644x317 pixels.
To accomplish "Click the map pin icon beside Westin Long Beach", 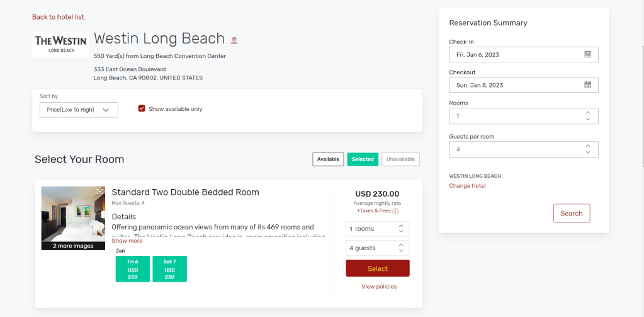I will click(234, 40).
